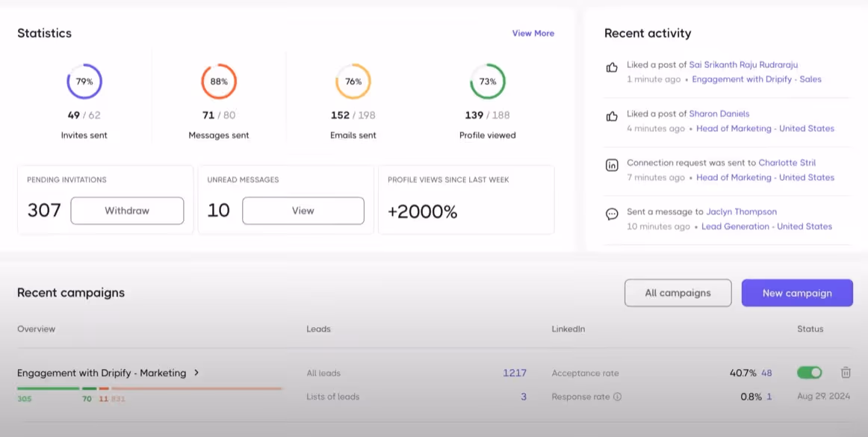
Task: Delete the Engagement with Dripify - Marketing campaign
Action: tap(846, 373)
